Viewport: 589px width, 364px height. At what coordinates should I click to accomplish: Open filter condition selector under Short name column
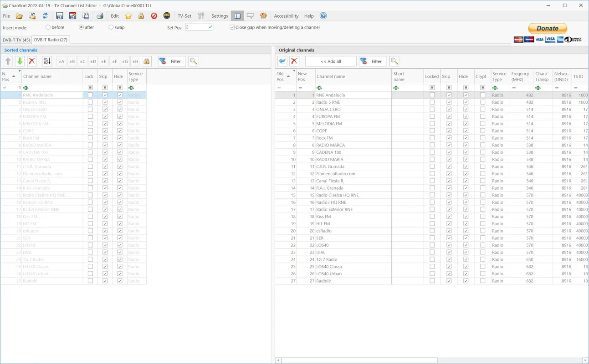(396, 87)
